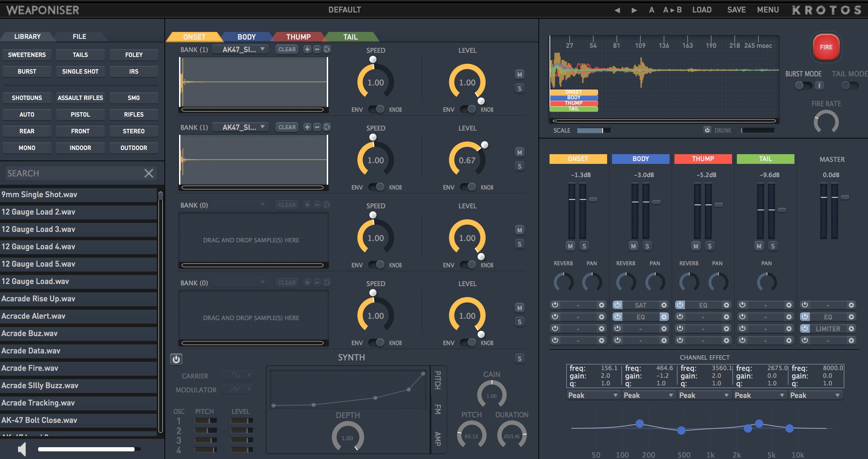
Task: Switch to the TAIL tab
Action: (x=350, y=37)
